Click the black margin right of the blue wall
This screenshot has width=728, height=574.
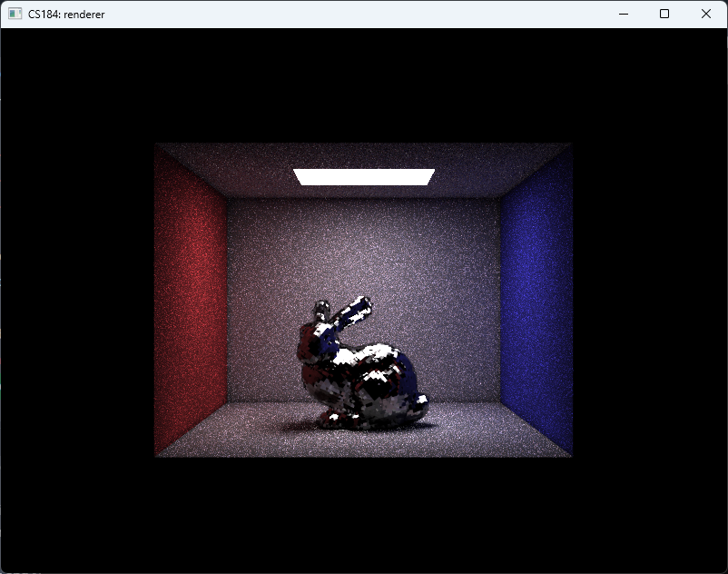(x=649, y=300)
